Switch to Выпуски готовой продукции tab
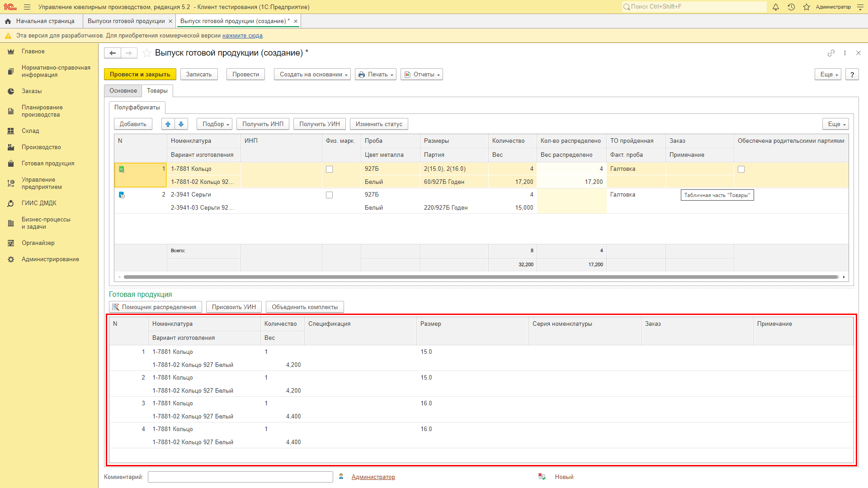Image resolution: width=868 pixels, height=488 pixels. point(126,21)
